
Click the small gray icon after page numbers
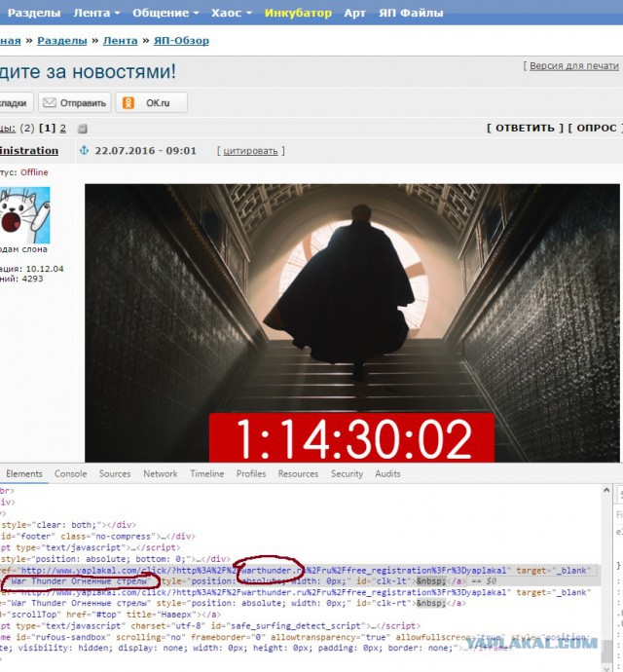coord(83,129)
